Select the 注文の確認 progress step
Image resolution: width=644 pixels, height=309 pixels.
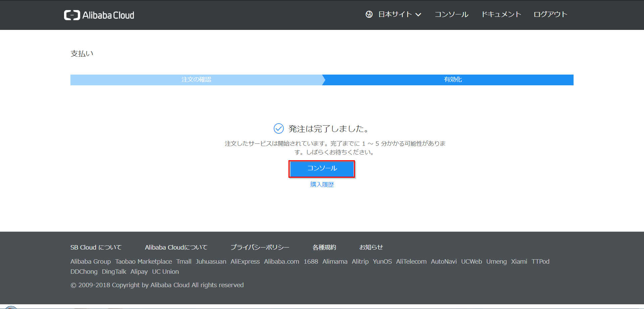[x=196, y=80]
